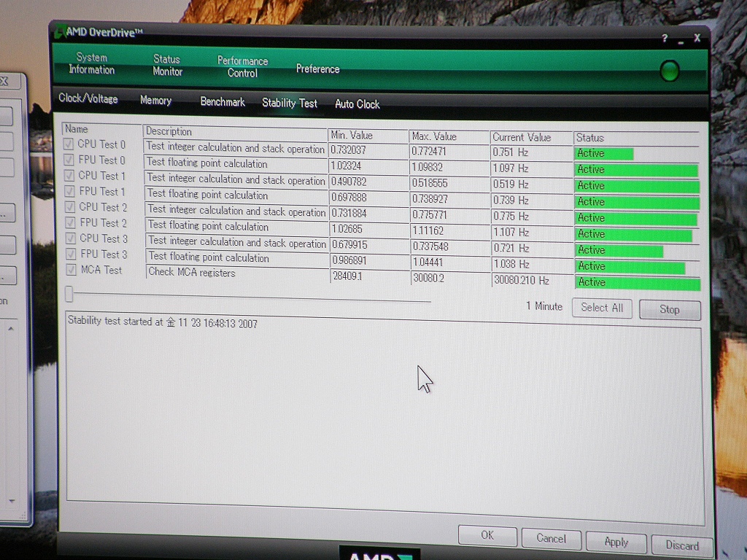Click the 0.721 Hz current value
Screen dimensions: 747x560
tap(511, 248)
